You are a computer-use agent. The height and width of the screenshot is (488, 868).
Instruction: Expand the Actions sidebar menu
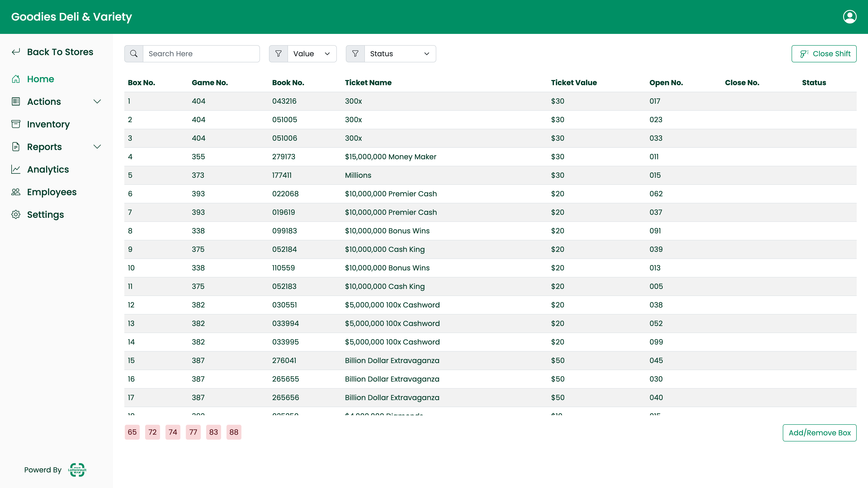click(x=97, y=102)
